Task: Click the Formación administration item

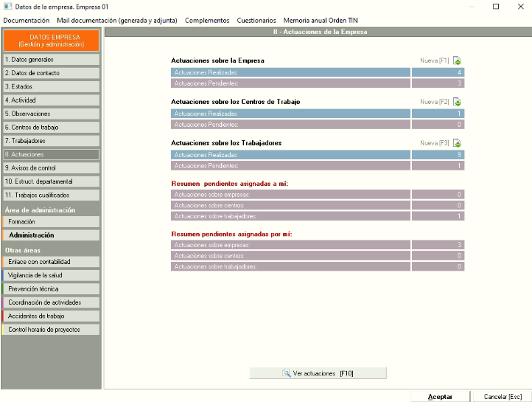Action: click(x=50, y=221)
